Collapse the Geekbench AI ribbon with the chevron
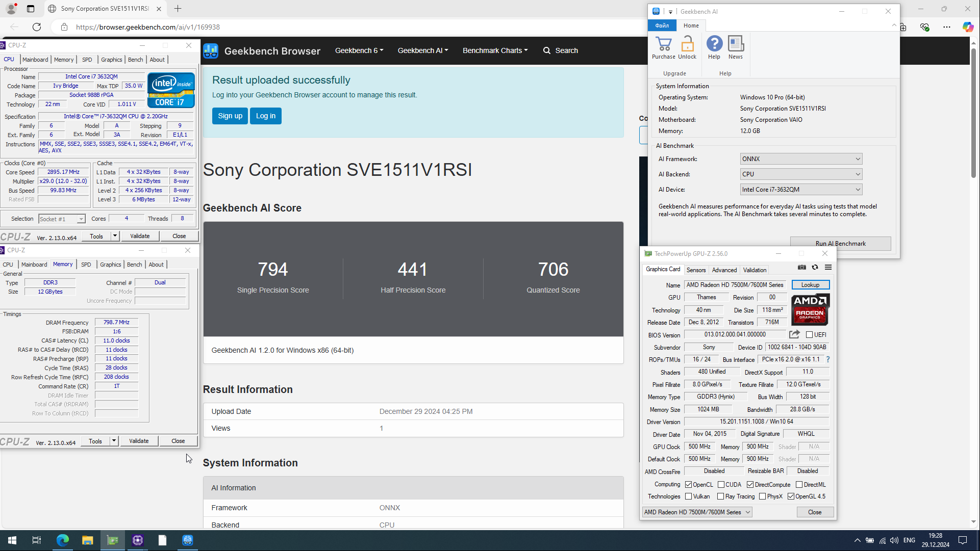 click(894, 25)
